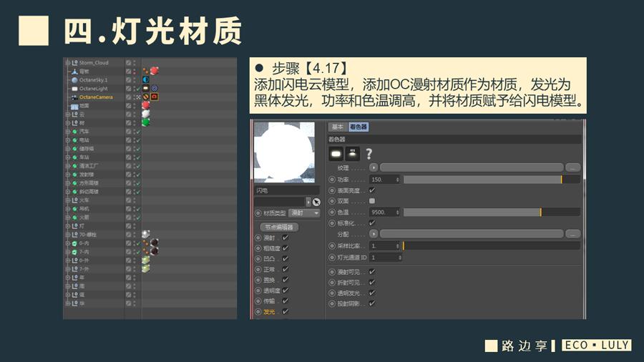The width and height of the screenshot is (644, 362).
Task: Click the 地面 floor object icon
Action: (x=74, y=106)
